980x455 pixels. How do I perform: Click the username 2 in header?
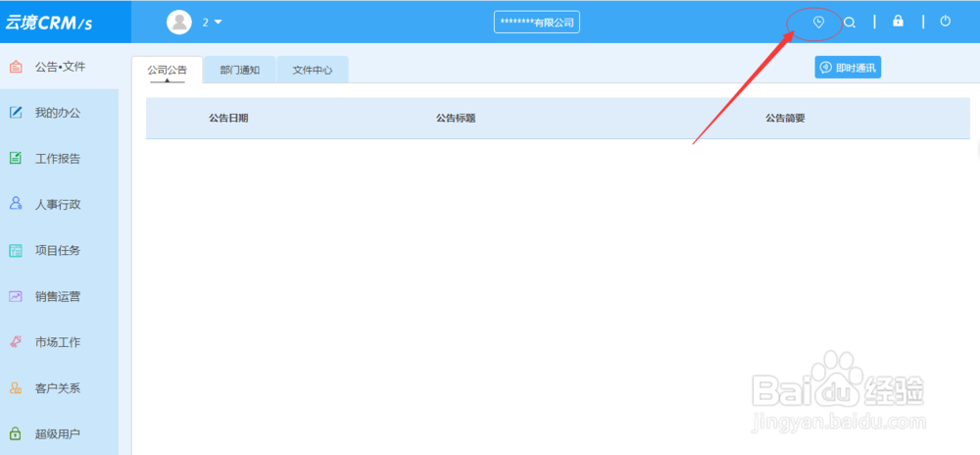[205, 23]
